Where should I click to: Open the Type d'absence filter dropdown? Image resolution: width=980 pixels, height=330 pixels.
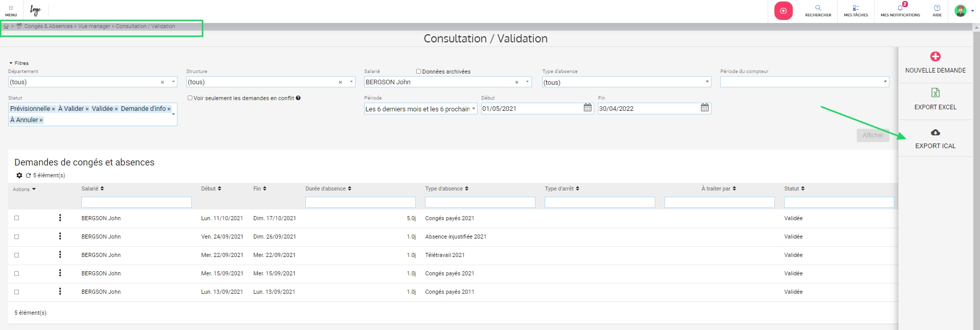pos(627,82)
